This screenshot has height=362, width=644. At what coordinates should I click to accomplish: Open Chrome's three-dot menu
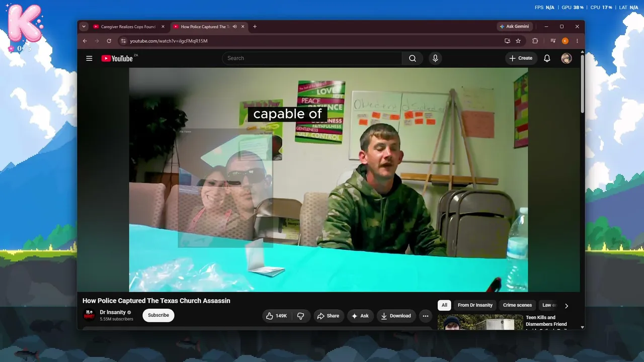(577, 41)
